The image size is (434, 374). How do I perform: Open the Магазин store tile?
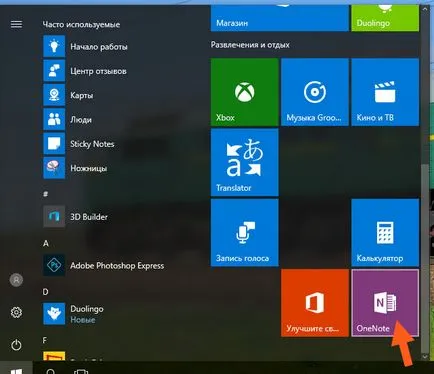tap(280, 18)
